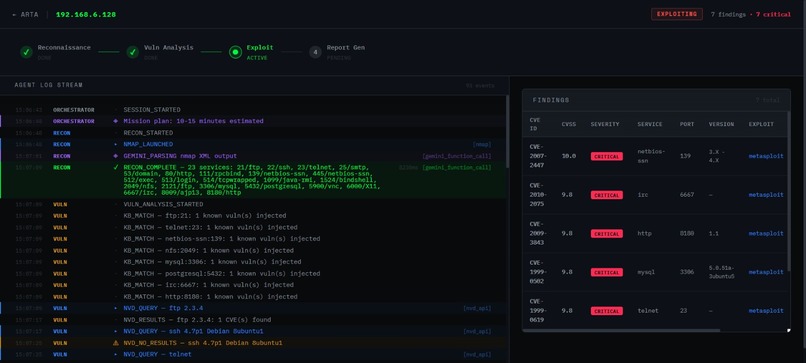Select the Mission plan 10-15 minutes log entry
Screen dimensions: 806x363
pos(253,121)
